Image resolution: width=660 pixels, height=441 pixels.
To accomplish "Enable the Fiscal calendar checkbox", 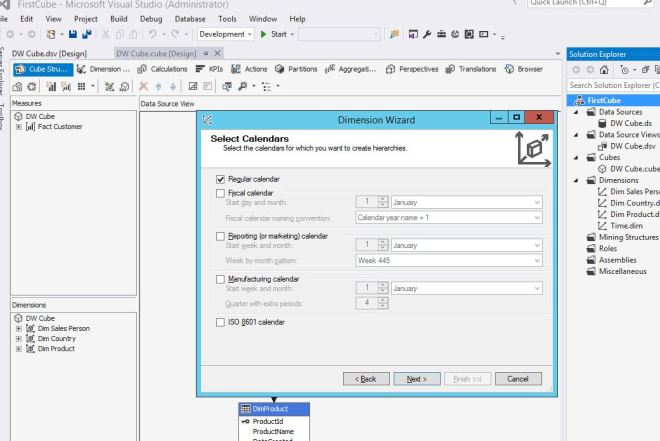I will coord(221,192).
